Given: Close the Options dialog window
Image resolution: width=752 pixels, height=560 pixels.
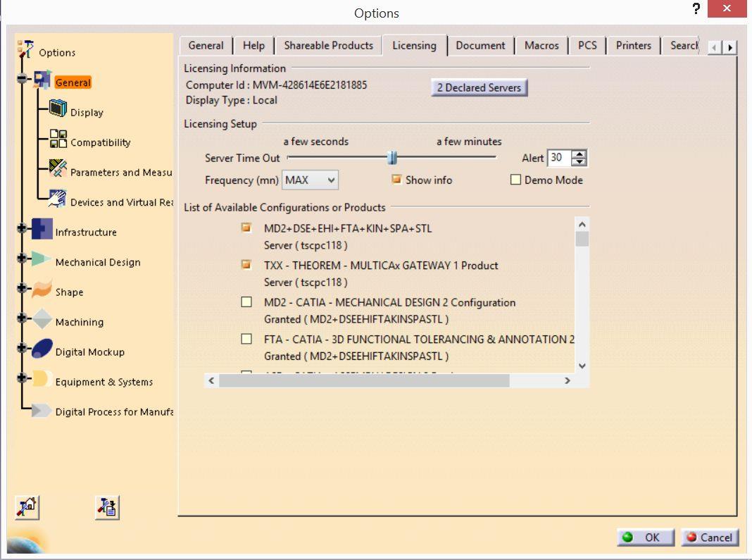Looking at the screenshot, I should (727, 8).
